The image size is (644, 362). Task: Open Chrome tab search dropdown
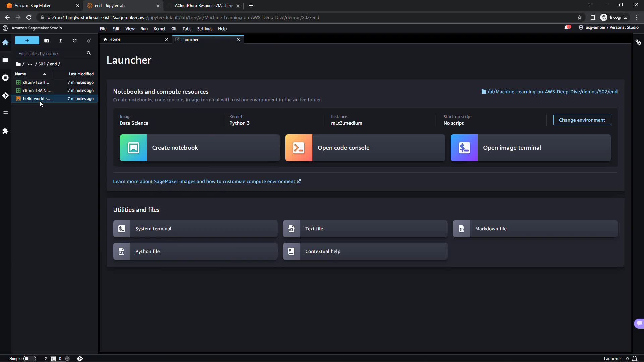click(x=590, y=5)
